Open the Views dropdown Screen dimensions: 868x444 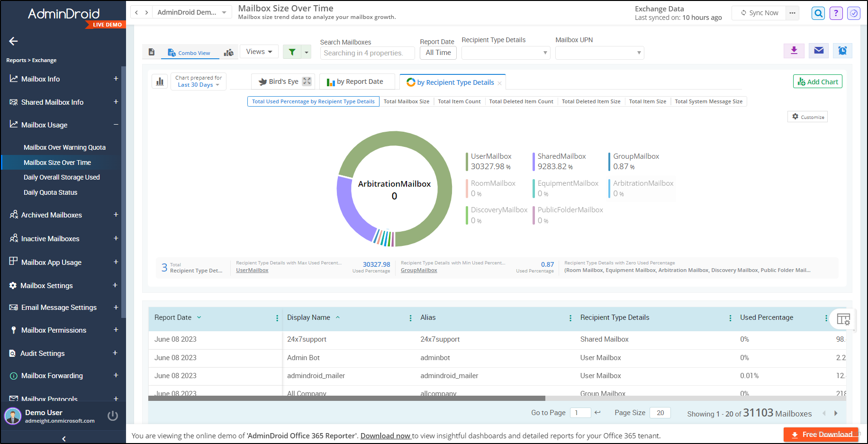click(x=259, y=52)
